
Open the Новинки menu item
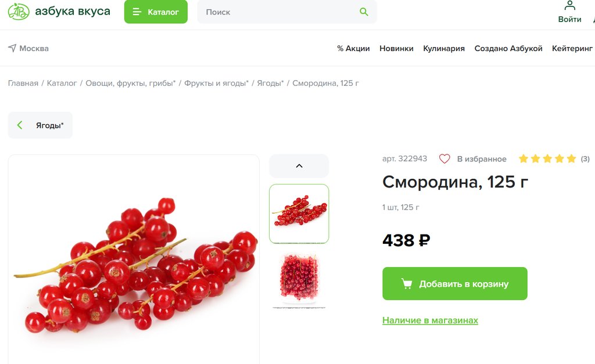point(396,49)
